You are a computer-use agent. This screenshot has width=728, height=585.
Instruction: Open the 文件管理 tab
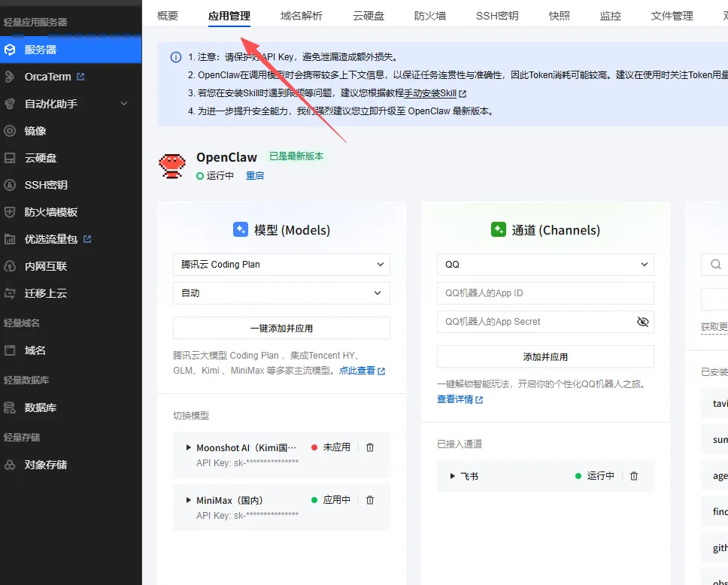coord(672,16)
